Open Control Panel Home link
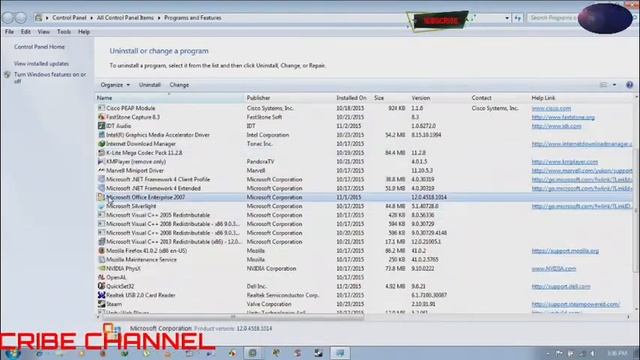Screen dimensions: 640x360 39,47
